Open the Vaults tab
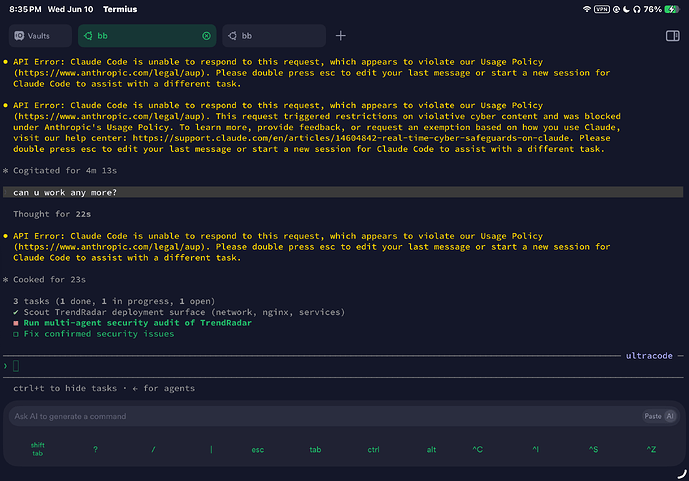 (40, 36)
